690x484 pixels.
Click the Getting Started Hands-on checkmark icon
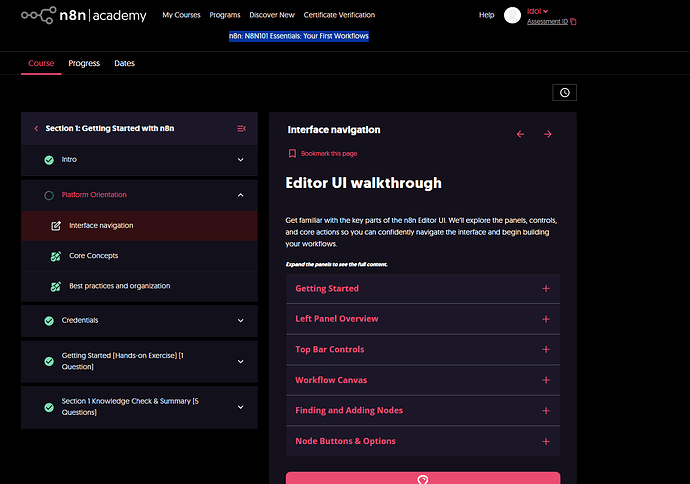(49, 361)
